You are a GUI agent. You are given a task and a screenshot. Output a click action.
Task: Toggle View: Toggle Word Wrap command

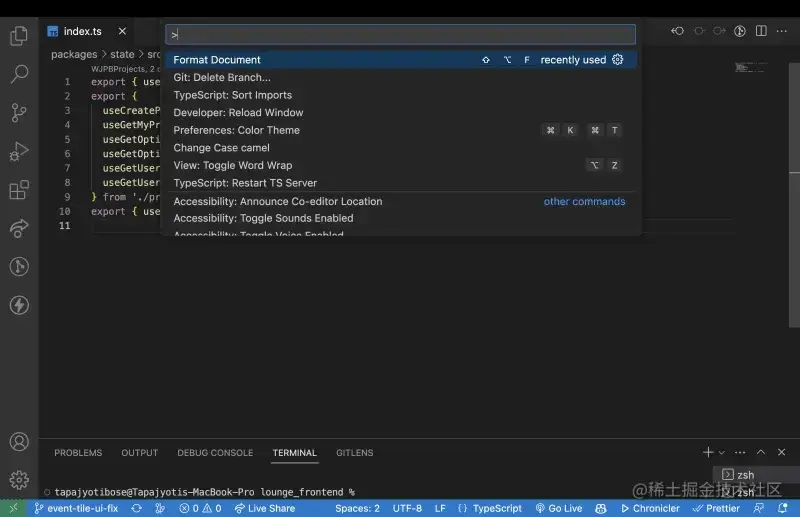point(401,165)
